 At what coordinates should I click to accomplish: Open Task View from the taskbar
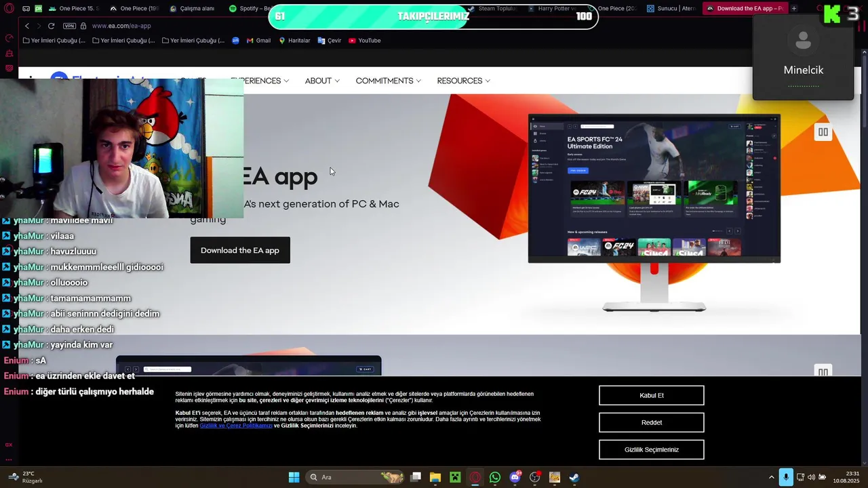click(416, 477)
